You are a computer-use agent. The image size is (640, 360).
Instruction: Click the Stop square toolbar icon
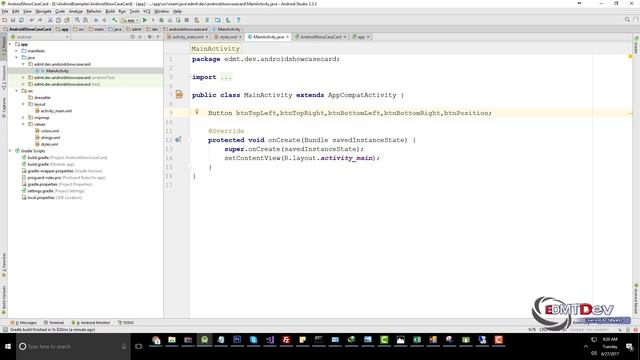coord(187,20)
